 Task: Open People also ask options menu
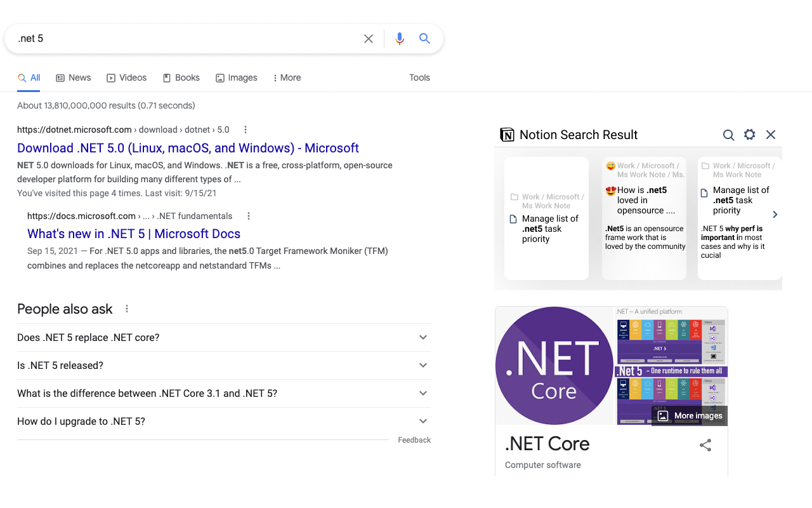point(127,309)
